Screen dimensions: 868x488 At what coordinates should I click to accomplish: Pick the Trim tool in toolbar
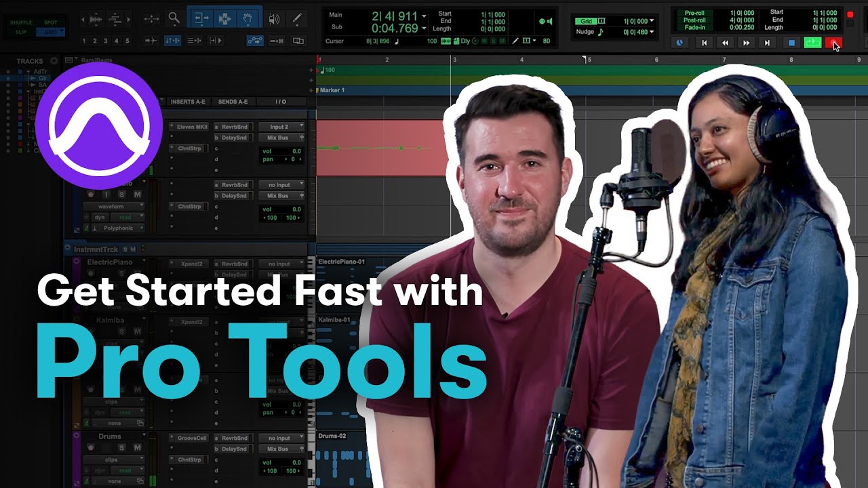pyautogui.click(x=200, y=19)
